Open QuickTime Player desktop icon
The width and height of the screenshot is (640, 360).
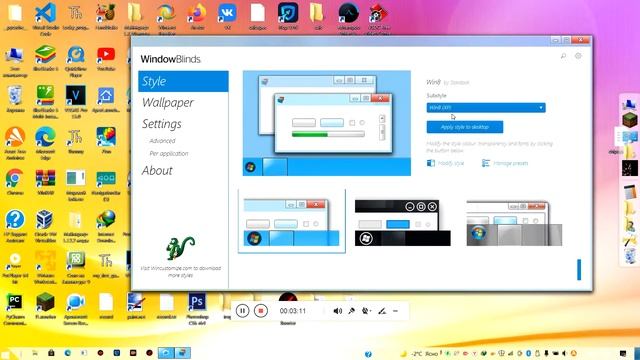(76, 62)
